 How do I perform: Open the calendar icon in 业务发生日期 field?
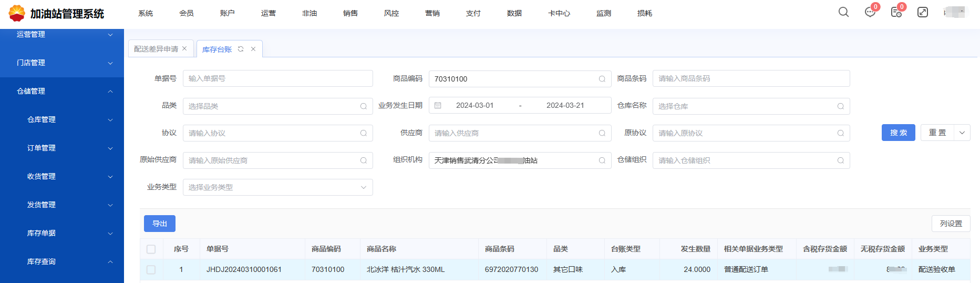438,105
